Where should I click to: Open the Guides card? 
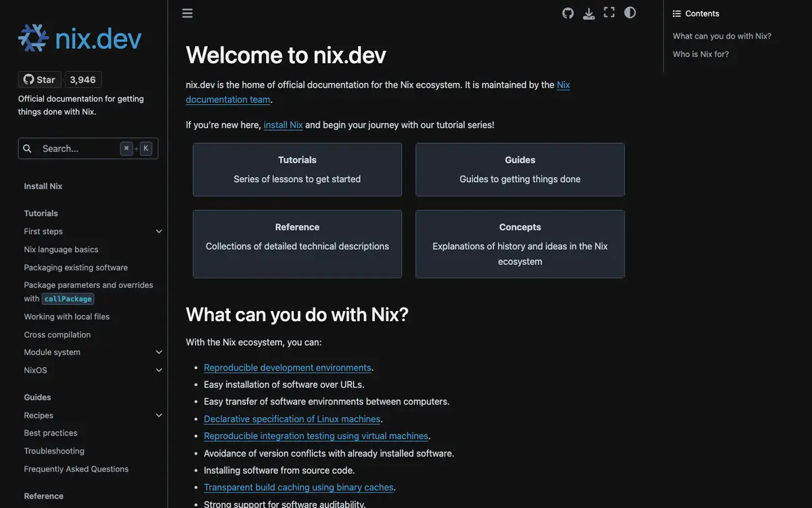coord(520,169)
